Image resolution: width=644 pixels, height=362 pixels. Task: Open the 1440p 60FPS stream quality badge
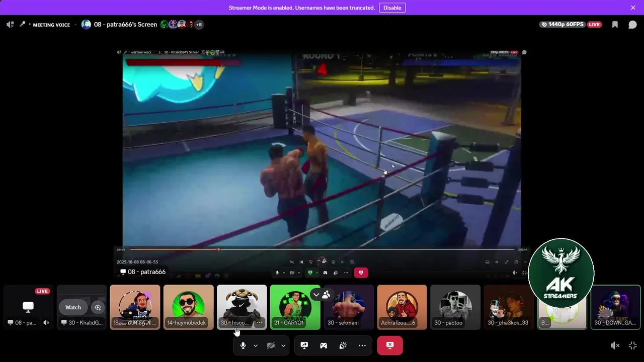coord(562,24)
